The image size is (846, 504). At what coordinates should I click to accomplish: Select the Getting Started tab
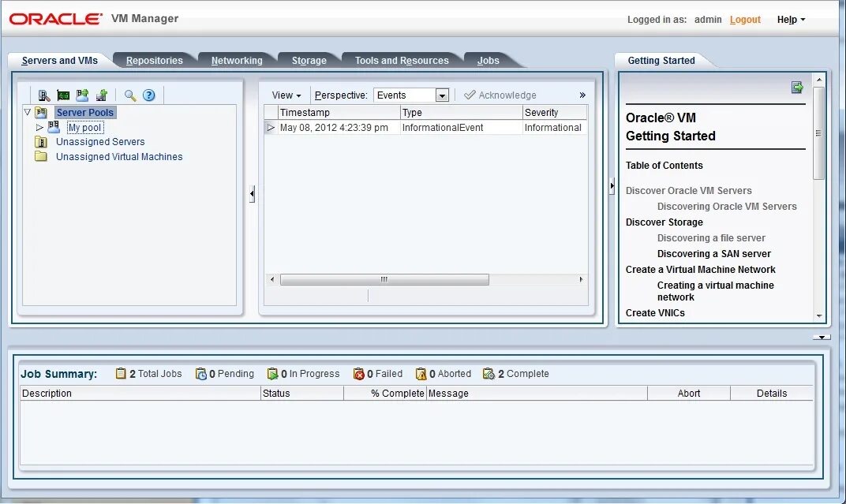(x=661, y=61)
